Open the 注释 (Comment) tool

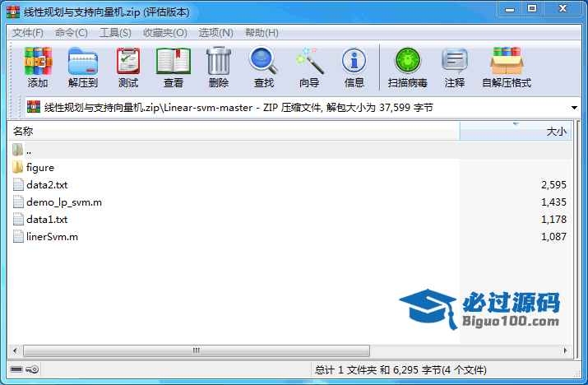pyautogui.click(x=455, y=61)
